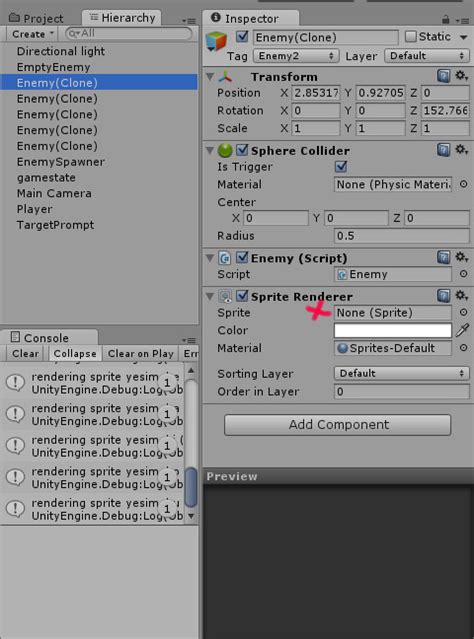Open Sprite Renderer gear settings menu

pos(461,296)
